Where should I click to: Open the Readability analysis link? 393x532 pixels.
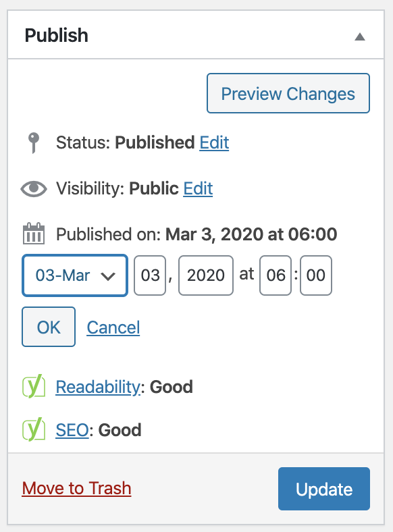(x=98, y=387)
